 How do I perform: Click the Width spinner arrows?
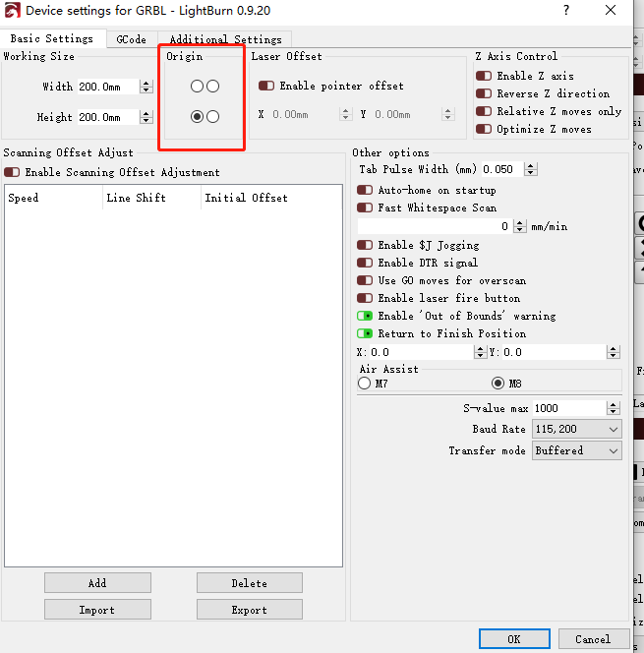coord(146,87)
